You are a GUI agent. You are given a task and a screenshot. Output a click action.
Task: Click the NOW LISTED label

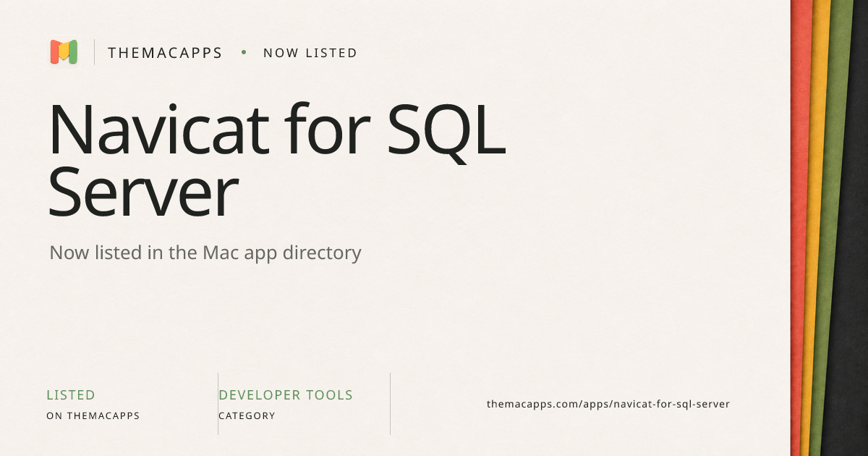pos(310,53)
